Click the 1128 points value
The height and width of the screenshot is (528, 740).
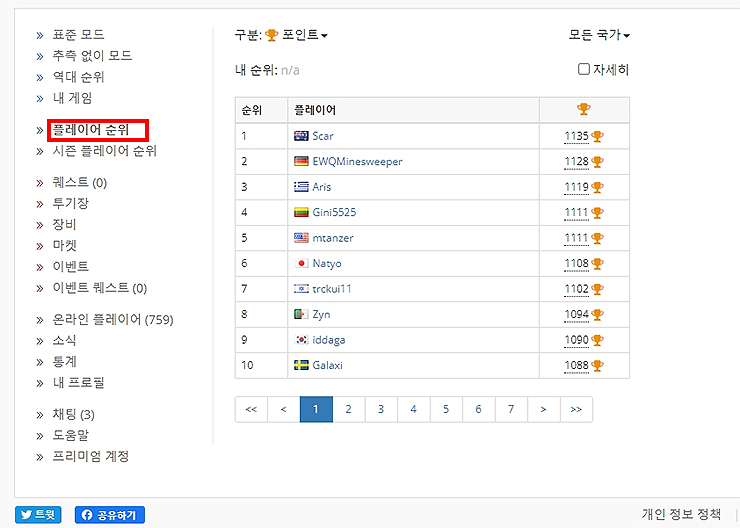click(x=577, y=162)
